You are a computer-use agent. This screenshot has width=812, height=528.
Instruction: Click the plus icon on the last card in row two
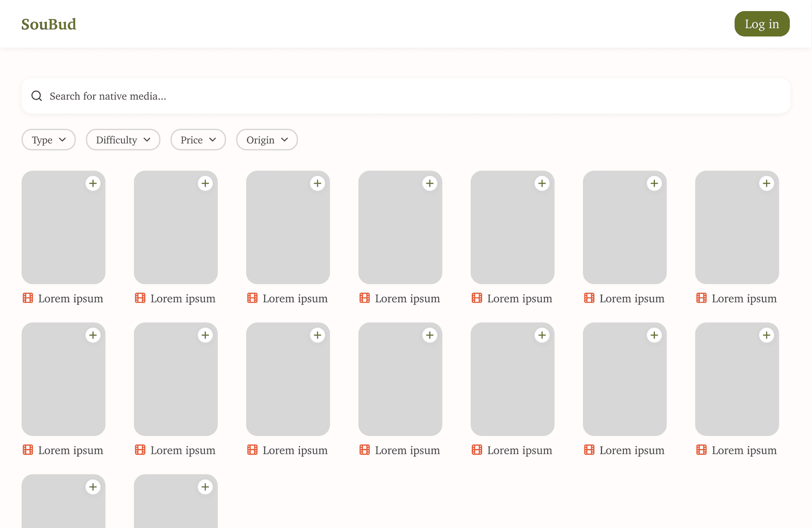766,335
